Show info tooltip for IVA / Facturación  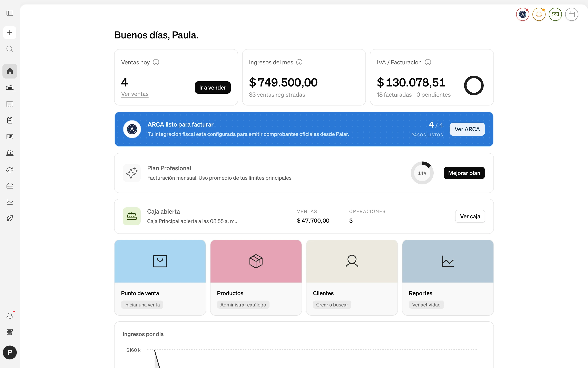428,62
